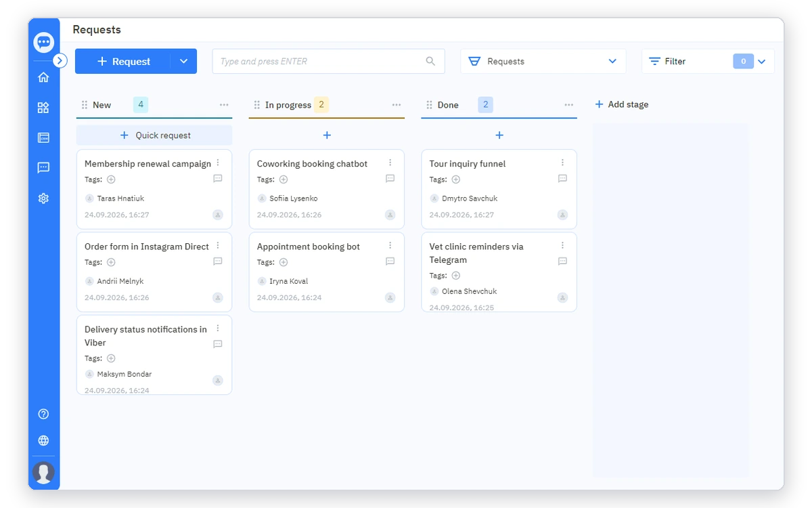Viewport: 812px width, 508px height.
Task: Open the New stage options menu
Action: point(224,105)
